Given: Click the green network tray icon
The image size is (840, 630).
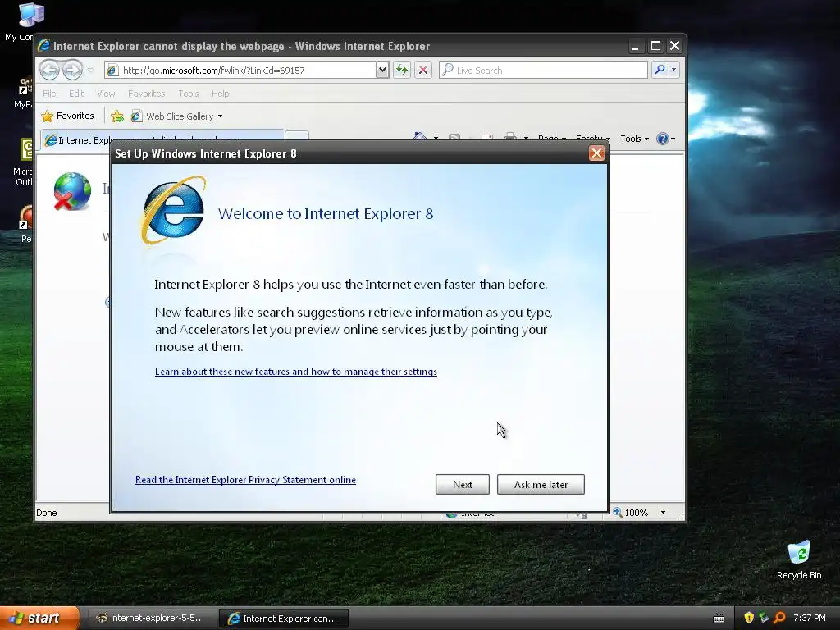Looking at the screenshot, I should coord(764,618).
